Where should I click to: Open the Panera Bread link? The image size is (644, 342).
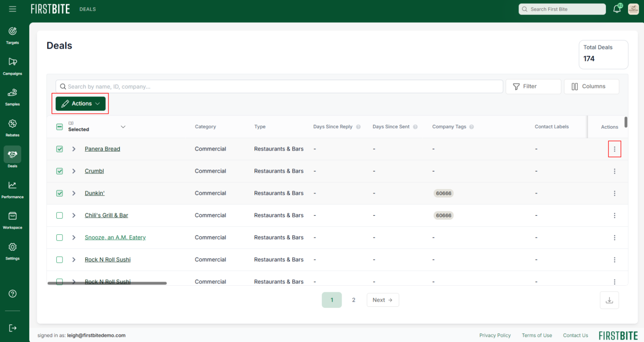pos(102,149)
